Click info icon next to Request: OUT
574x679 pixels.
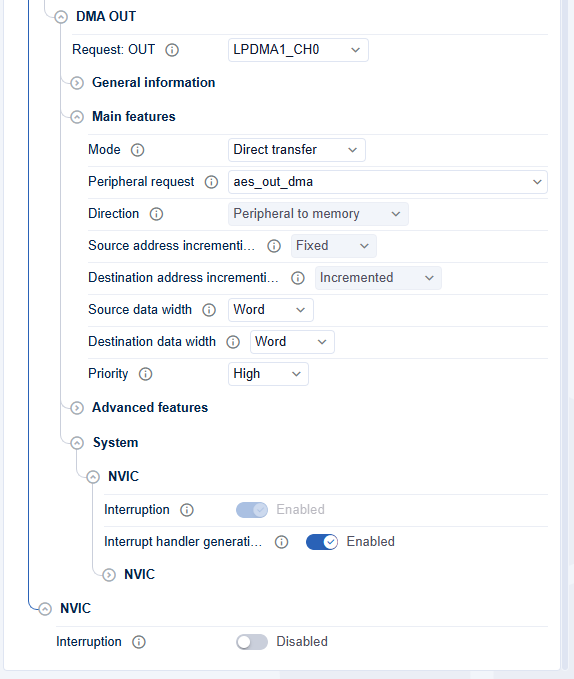coord(172,50)
